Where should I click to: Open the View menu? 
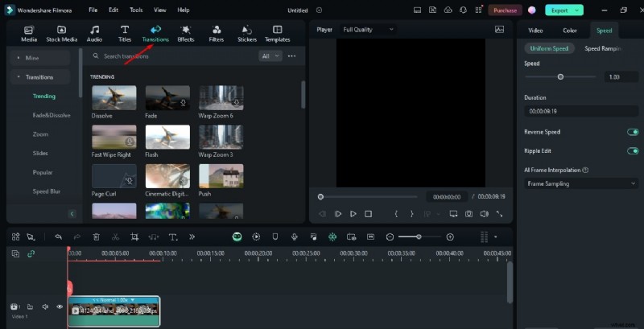[x=160, y=10]
